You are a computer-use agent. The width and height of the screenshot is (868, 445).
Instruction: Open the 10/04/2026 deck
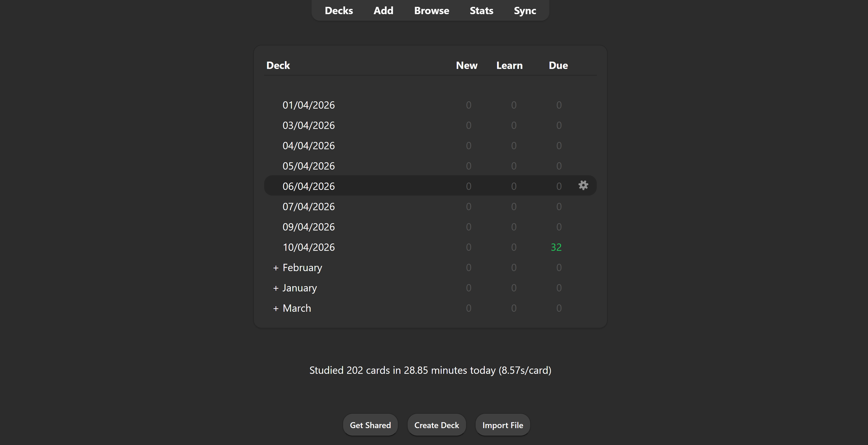pyautogui.click(x=308, y=247)
